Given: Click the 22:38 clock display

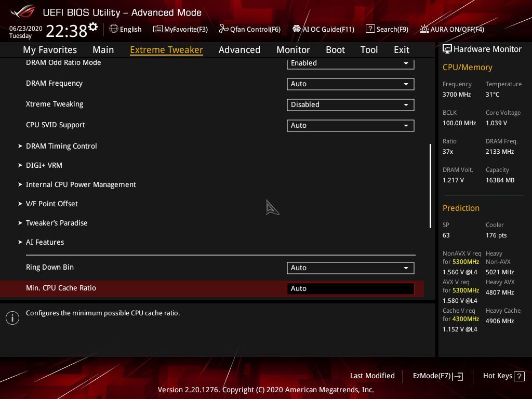Looking at the screenshot, I should [66, 31].
